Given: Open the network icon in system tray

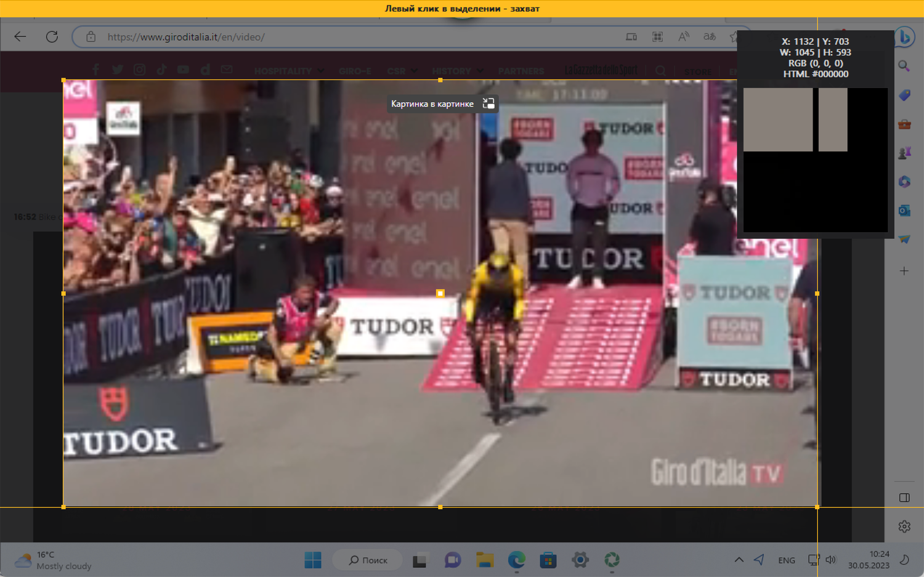Looking at the screenshot, I should (x=814, y=560).
